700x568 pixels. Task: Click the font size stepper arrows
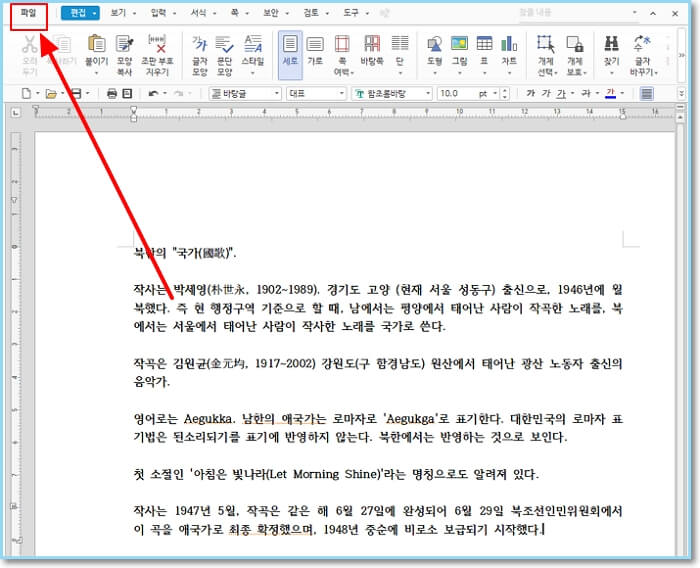(505, 93)
